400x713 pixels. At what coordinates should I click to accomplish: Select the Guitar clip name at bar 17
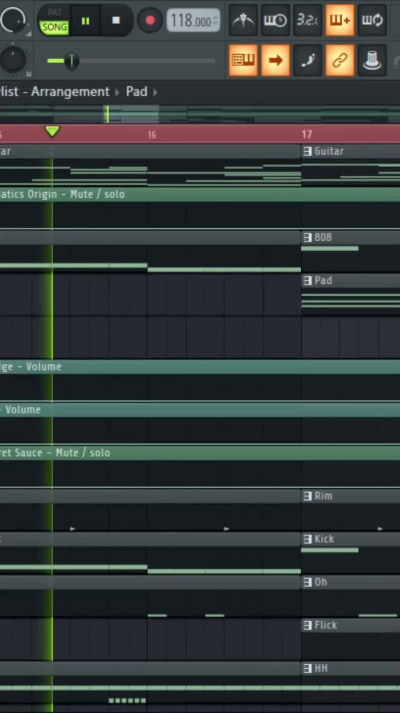329,151
